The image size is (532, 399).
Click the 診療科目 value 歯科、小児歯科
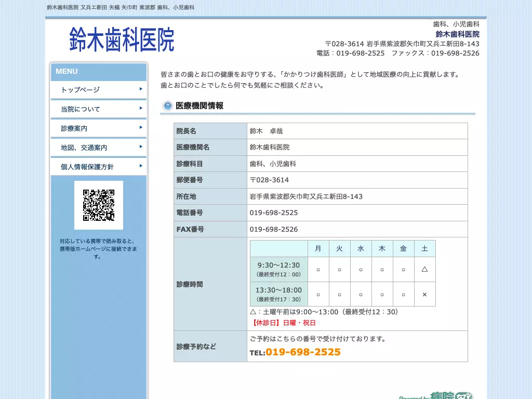coord(273,164)
